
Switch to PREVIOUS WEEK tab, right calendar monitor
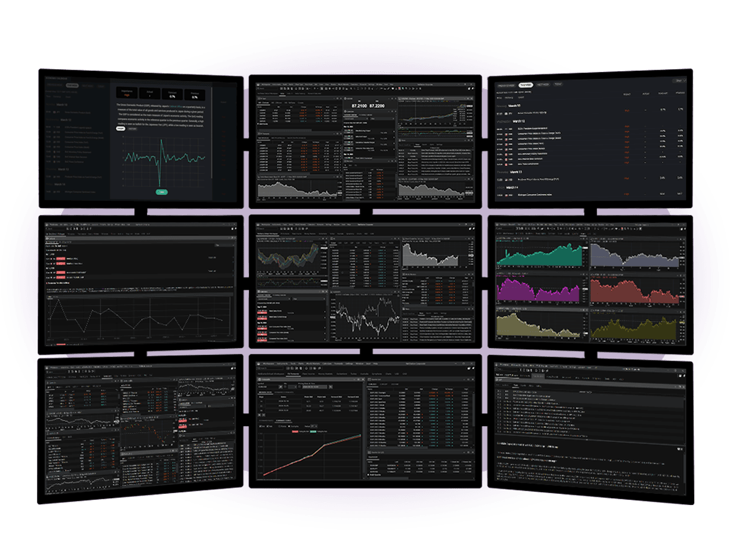506,85
